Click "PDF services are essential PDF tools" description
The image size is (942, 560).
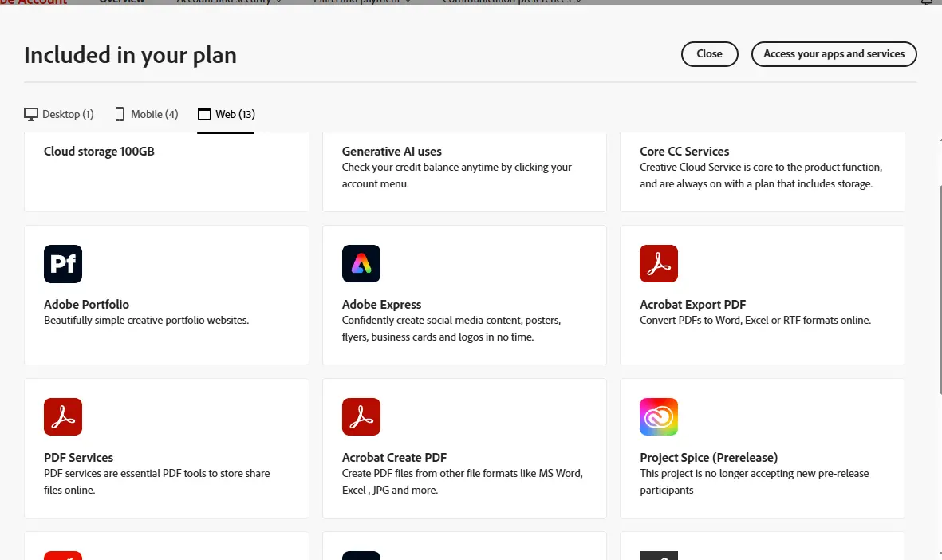coord(157,482)
